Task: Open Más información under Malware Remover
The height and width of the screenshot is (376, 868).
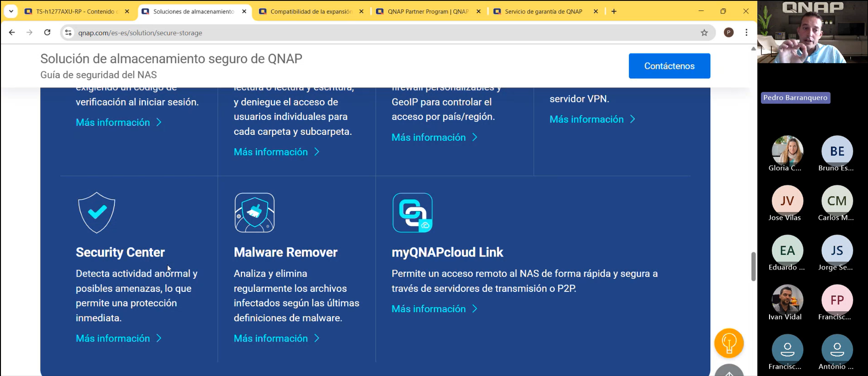Action: (276, 338)
